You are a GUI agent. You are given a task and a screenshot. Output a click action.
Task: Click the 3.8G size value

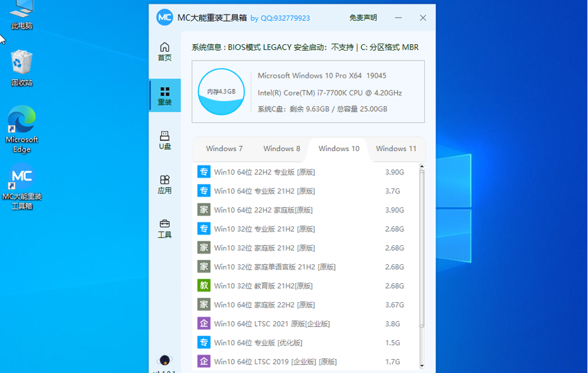[x=393, y=324]
